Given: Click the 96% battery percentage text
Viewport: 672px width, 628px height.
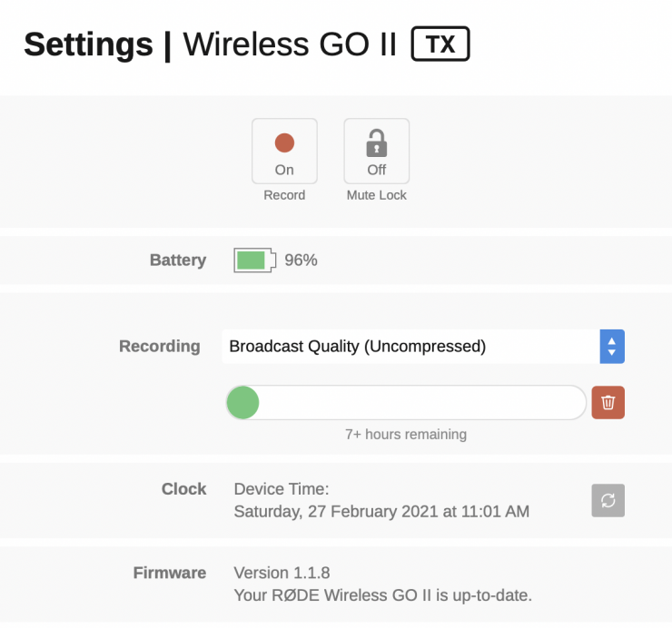Looking at the screenshot, I should click(x=301, y=260).
